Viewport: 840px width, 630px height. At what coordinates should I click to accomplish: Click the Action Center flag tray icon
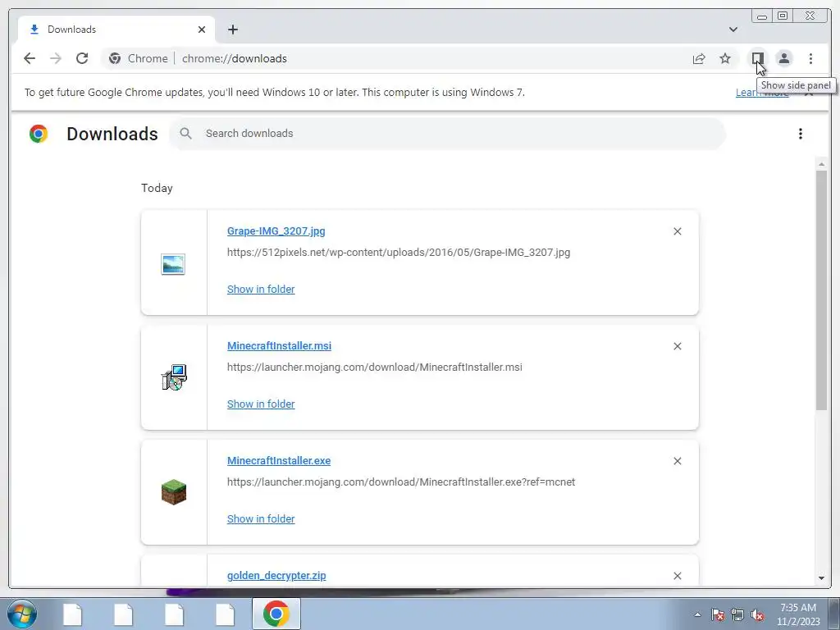[718, 614]
